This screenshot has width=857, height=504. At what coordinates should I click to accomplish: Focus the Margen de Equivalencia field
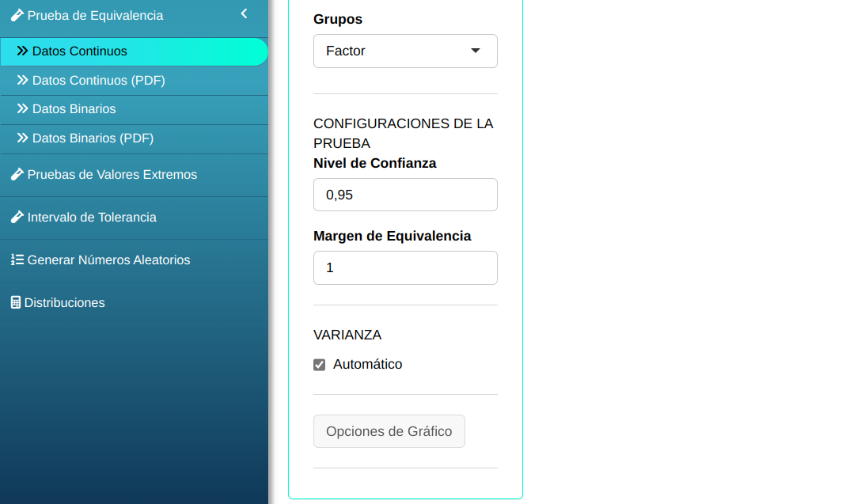pyautogui.click(x=404, y=267)
